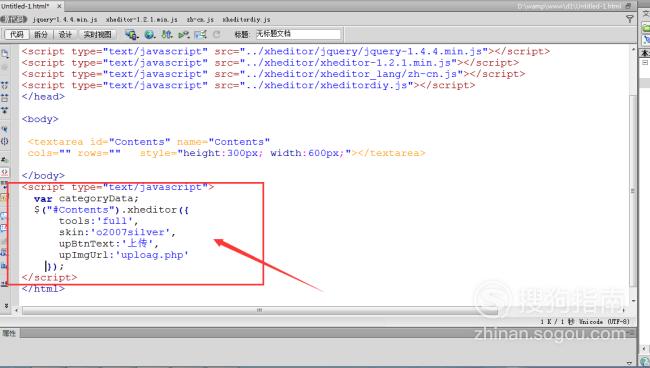Image resolution: width=650 pixels, height=368 pixels.
Task: Switch to 代码 code view
Action: point(17,34)
